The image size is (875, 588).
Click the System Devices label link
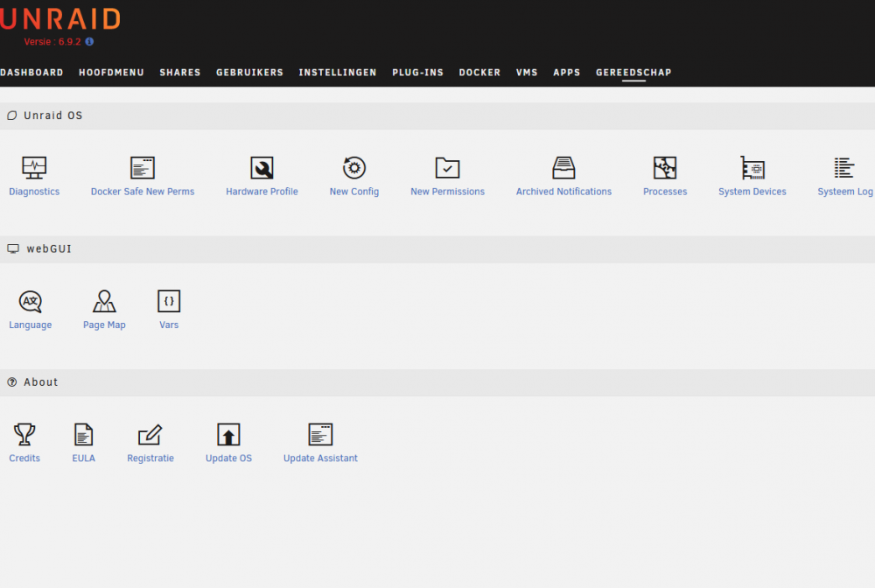(752, 192)
